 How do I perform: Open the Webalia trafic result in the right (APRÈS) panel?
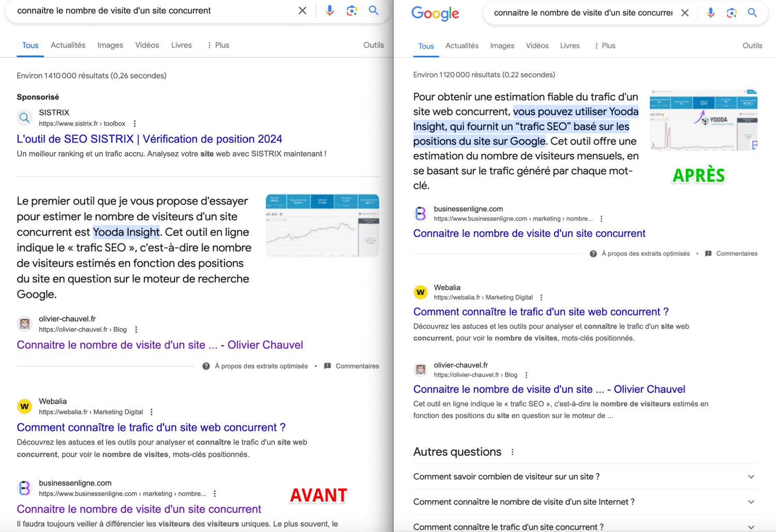point(541,312)
